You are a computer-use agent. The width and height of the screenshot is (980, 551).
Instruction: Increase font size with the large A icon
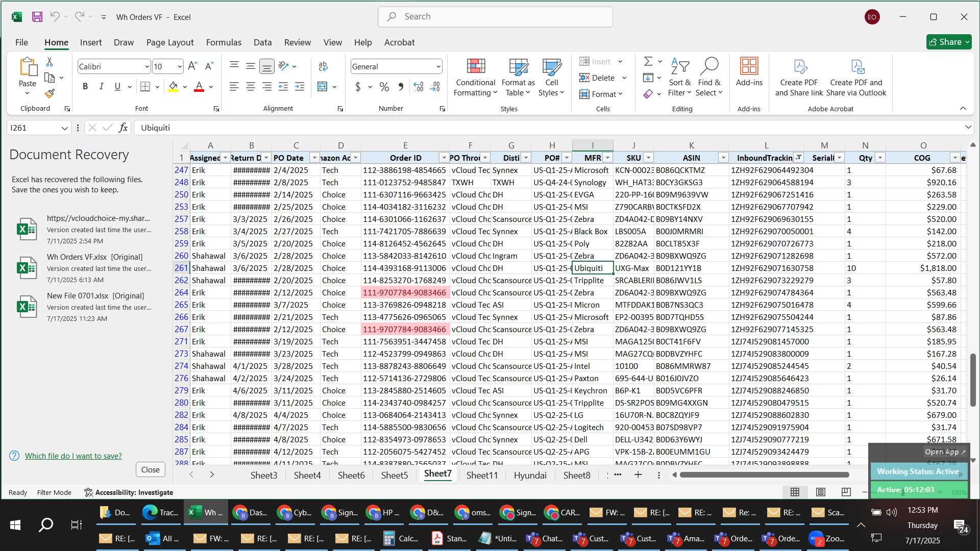(192, 66)
